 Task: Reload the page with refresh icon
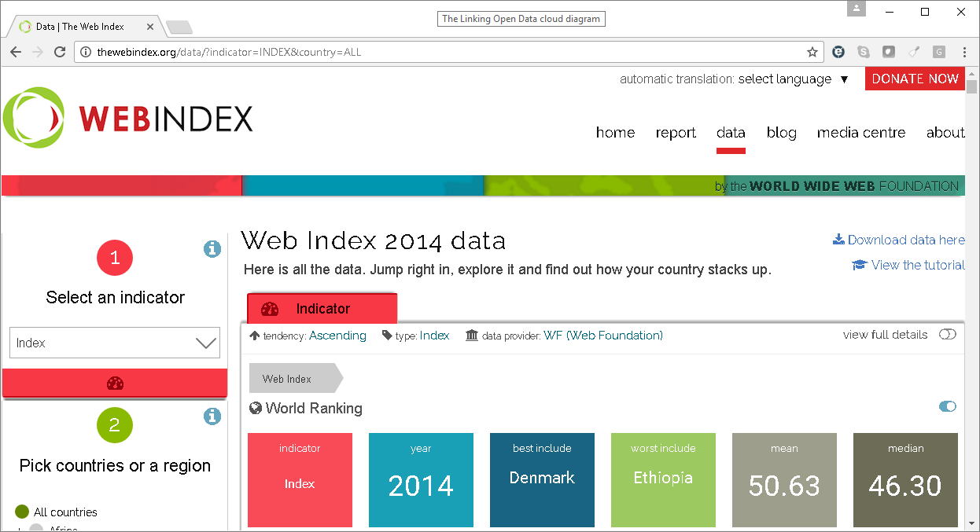point(60,52)
